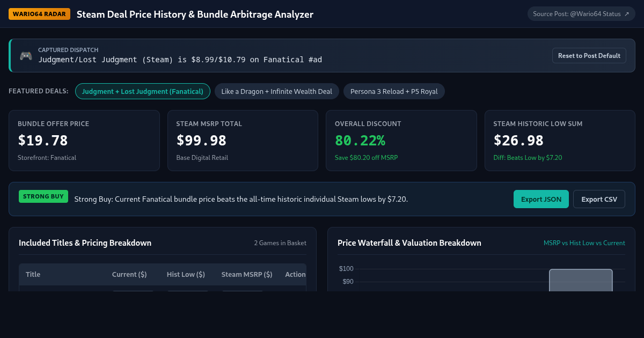Viewport: 644px width, 338px height.
Task: Click MSRP vs Hist Low vs Current label
Action: tap(584, 243)
